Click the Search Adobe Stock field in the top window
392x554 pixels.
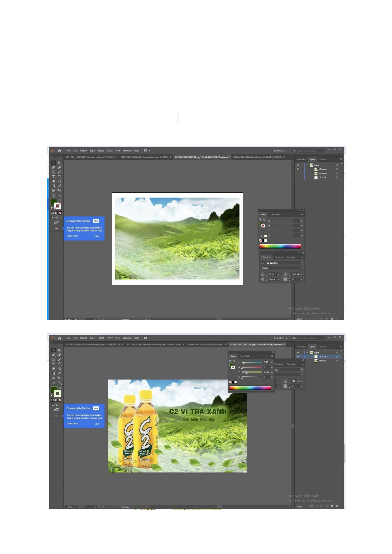(x=308, y=151)
